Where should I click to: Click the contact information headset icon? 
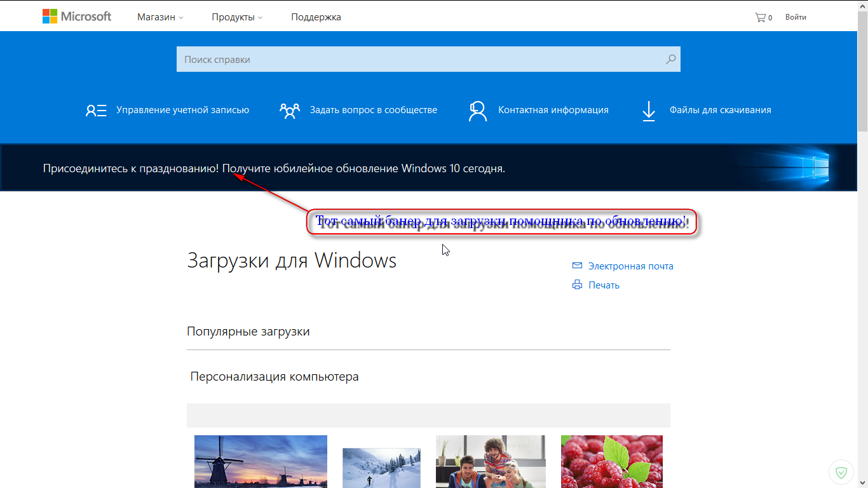pos(477,111)
